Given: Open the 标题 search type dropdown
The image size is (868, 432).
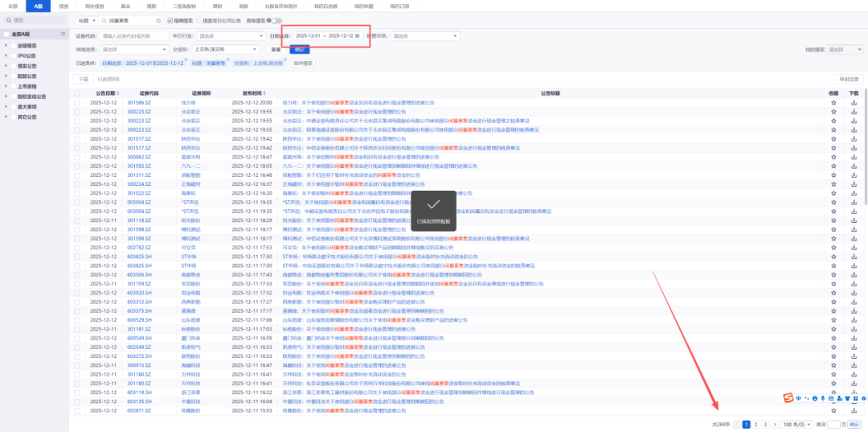Looking at the screenshot, I should [x=87, y=20].
